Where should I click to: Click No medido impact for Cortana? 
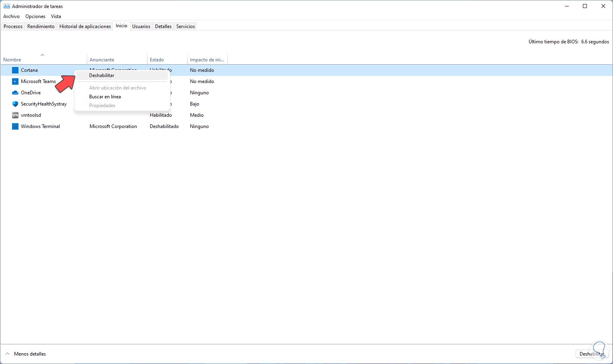[202, 70]
